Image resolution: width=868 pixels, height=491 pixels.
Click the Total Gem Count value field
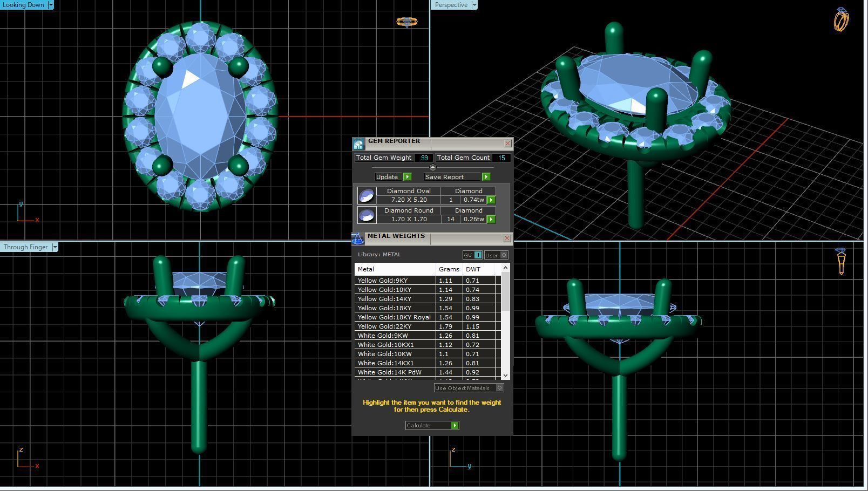click(x=501, y=158)
